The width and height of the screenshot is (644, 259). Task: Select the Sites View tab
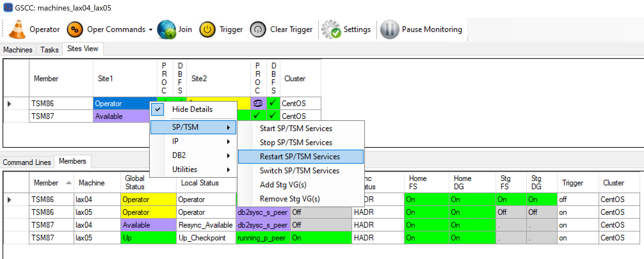83,49
